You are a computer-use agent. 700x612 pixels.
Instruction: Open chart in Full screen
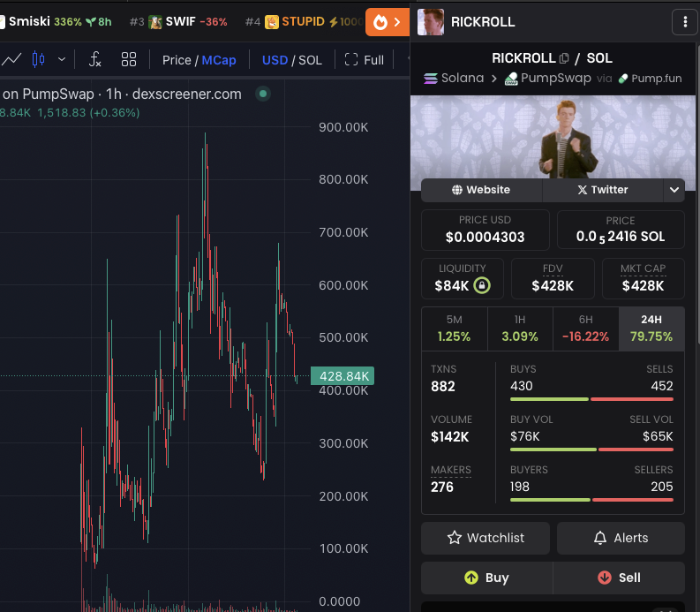pos(365,60)
